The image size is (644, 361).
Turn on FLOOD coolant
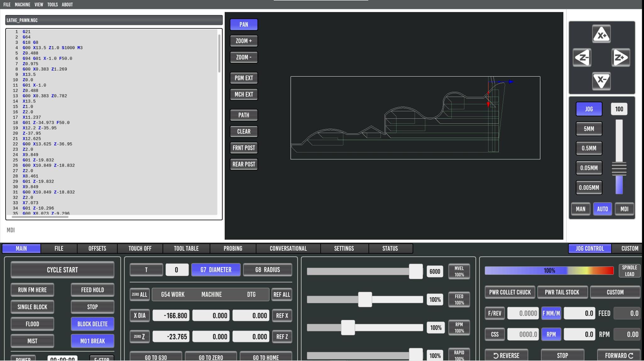32,324
